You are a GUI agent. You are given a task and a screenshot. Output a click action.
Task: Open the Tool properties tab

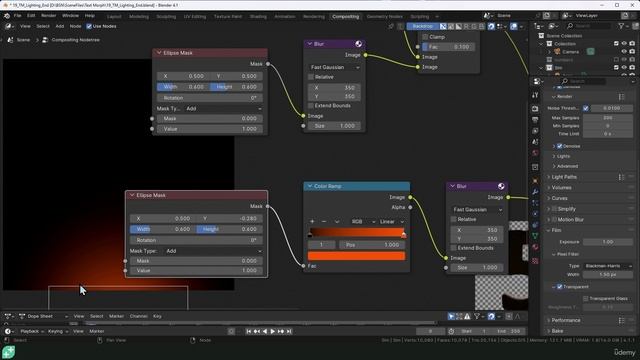[x=535, y=95]
